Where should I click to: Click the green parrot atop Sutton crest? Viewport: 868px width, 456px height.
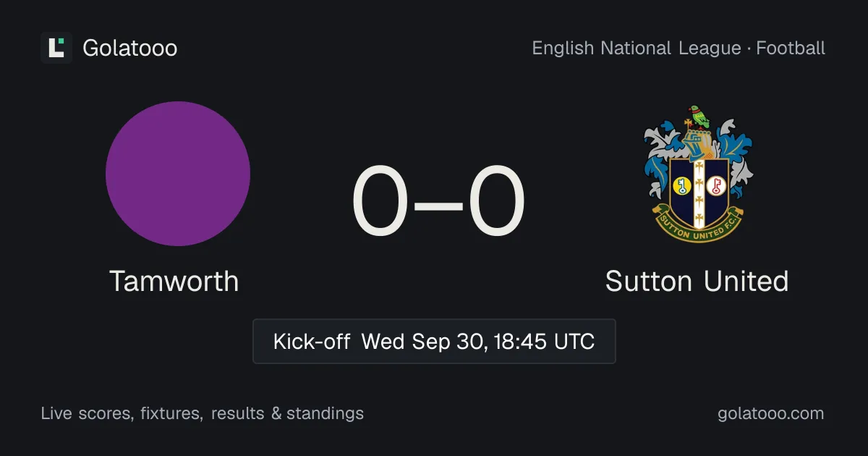coord(698,117)
